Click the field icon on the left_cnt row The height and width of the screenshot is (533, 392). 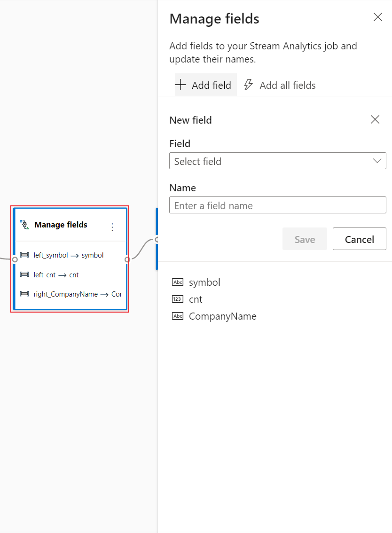tap(24, 274)
